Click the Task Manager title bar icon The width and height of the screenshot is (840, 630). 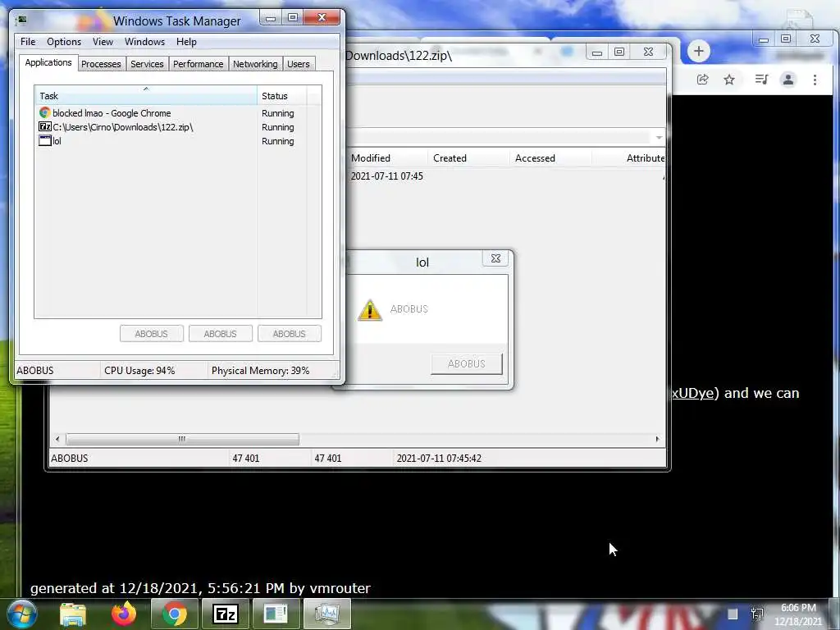(22, 21)
